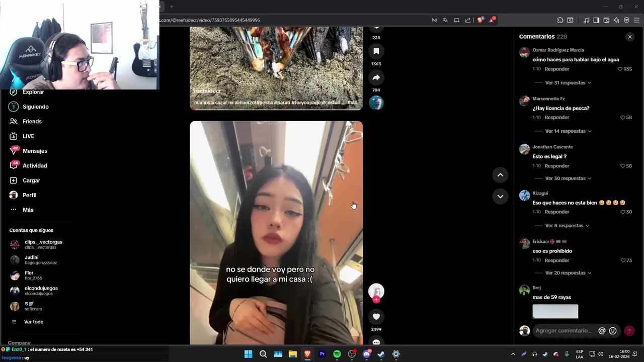Click Responder under eso es prohibido
Image resolution: width=644 pixels, height=362 pixels.
point(557,260)
